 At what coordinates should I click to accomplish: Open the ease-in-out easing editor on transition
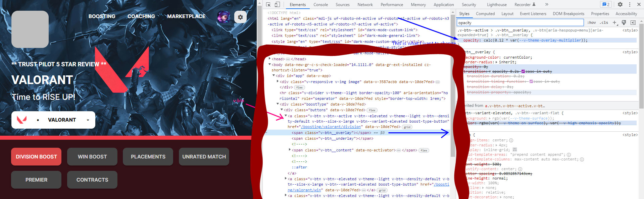[523, 71]
